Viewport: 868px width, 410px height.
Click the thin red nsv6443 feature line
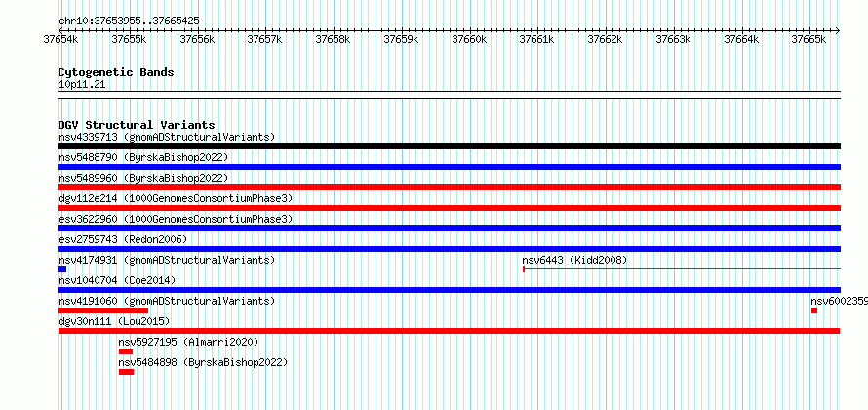(x=682, y=269)
